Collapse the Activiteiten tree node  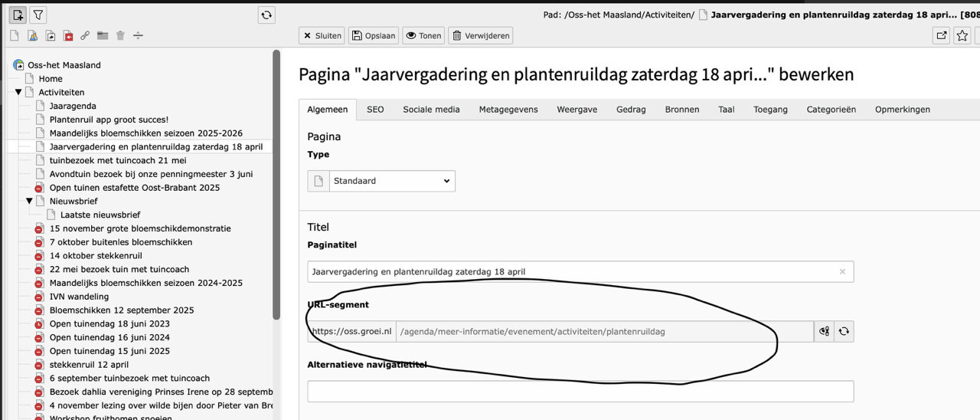pos(18,93)
